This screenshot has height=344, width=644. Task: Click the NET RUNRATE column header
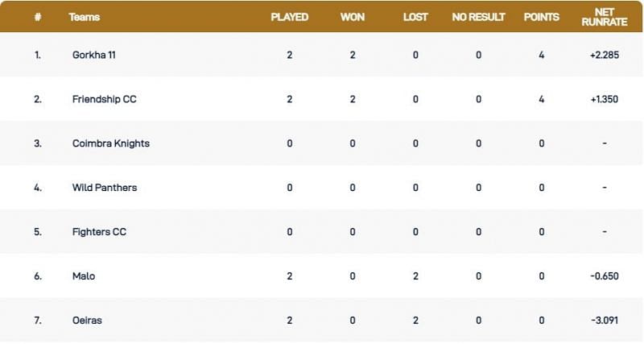click(605, 17)
